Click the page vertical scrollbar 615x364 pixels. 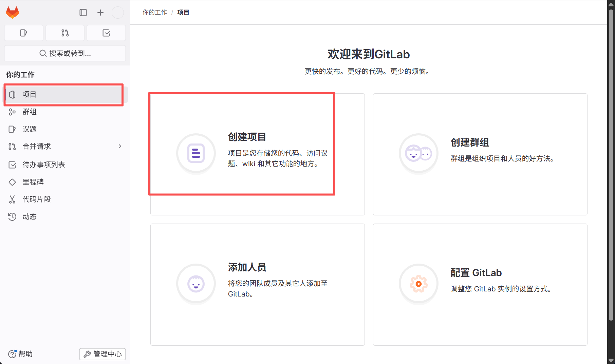(611, 165)
